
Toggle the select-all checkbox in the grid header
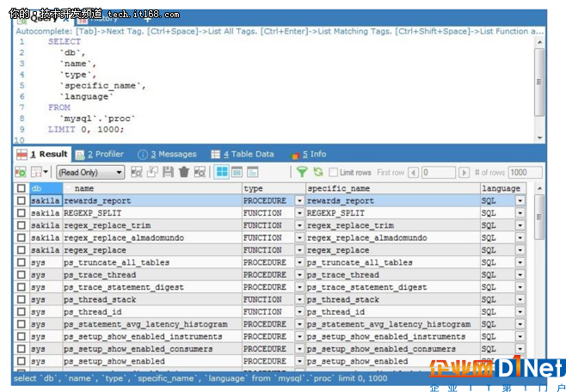22,188
